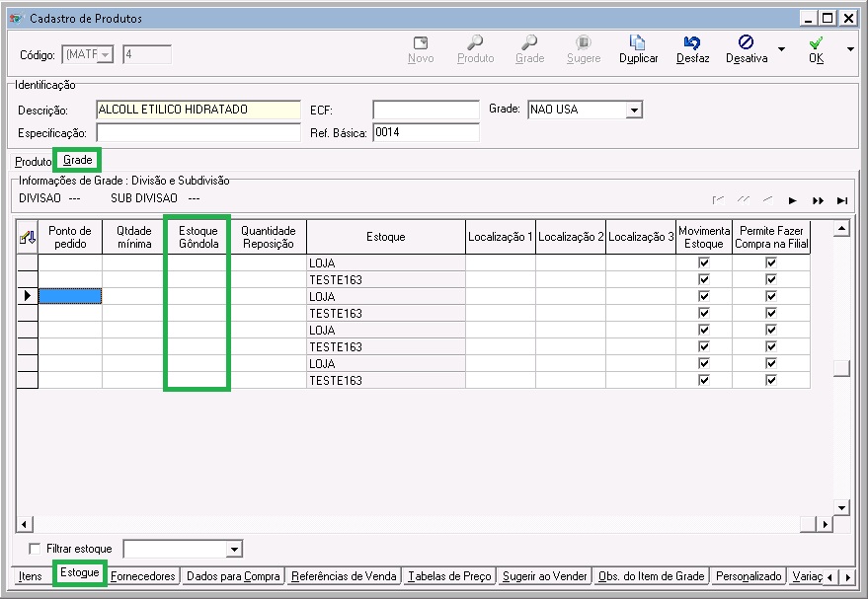The width and height of the screenshot is (868, 599).
Task: Open the Dados para Compra tab
Action: 233,576
